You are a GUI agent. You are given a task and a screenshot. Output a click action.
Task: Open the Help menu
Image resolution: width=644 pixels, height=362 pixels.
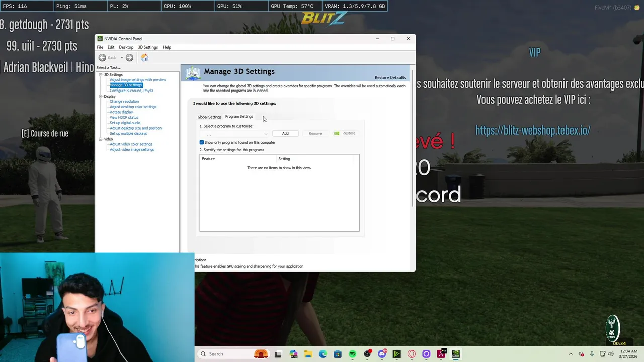coord(167,47)
